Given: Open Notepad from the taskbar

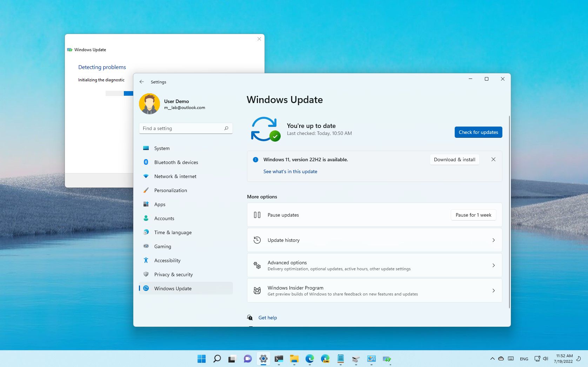Looking at the screenshot, I should click(x=340, y=359).
